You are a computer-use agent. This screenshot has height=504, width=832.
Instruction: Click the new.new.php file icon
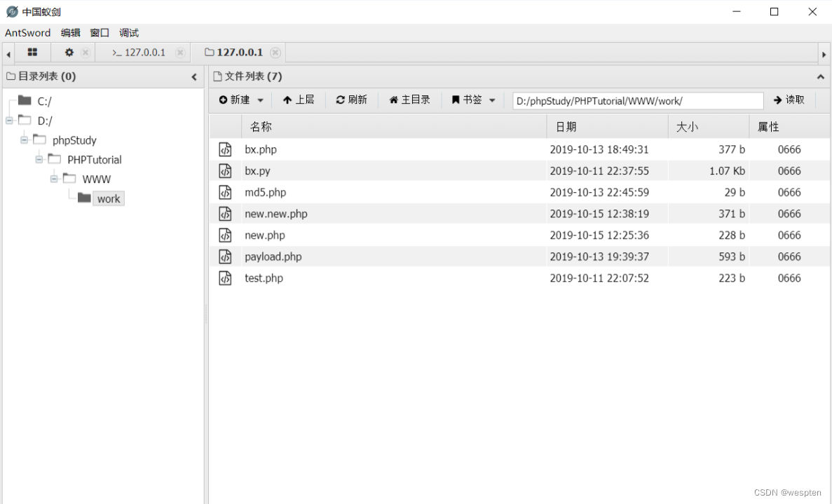[225, 214]
